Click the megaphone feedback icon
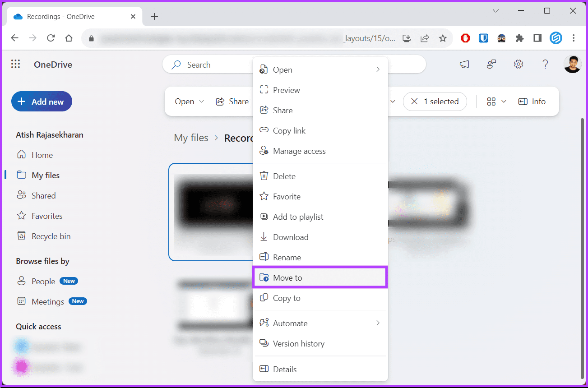The image size is (588, 388). pyautogui.click(x=464, y=65)
